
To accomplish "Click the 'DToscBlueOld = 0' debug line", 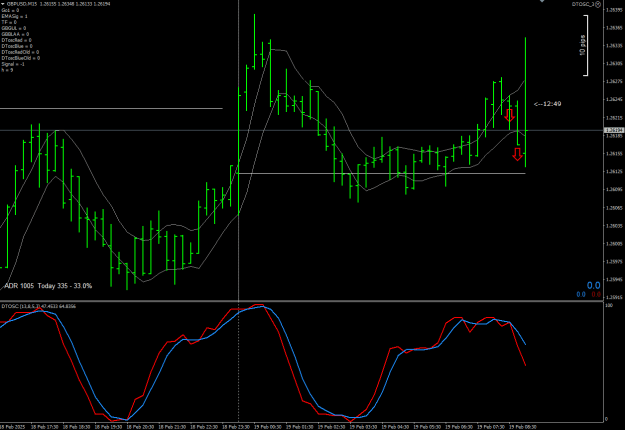I will [x=20, y=58].
